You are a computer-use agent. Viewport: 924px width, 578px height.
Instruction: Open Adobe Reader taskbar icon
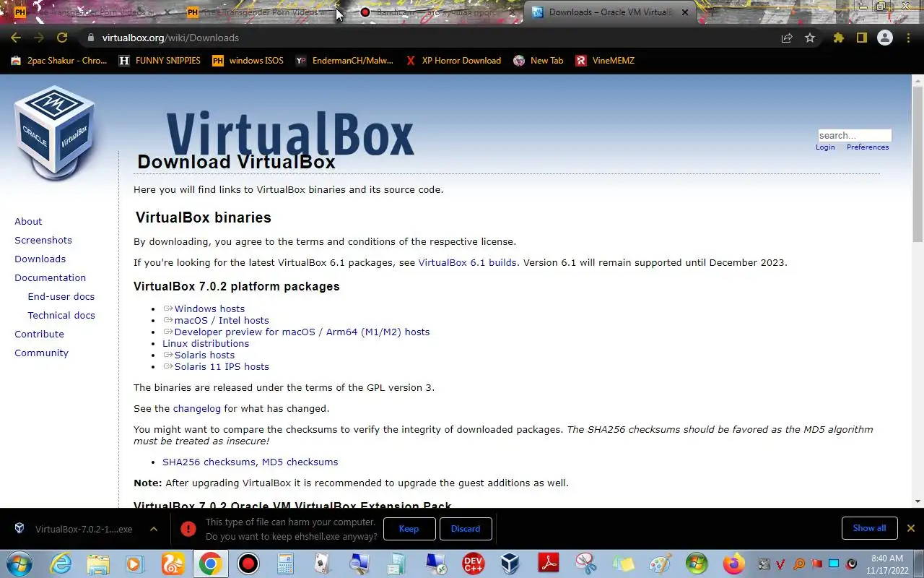click(549, 564)
